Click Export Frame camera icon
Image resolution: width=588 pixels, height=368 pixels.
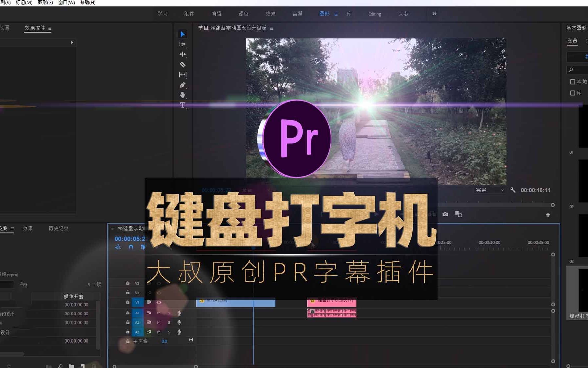click(445, 214)
